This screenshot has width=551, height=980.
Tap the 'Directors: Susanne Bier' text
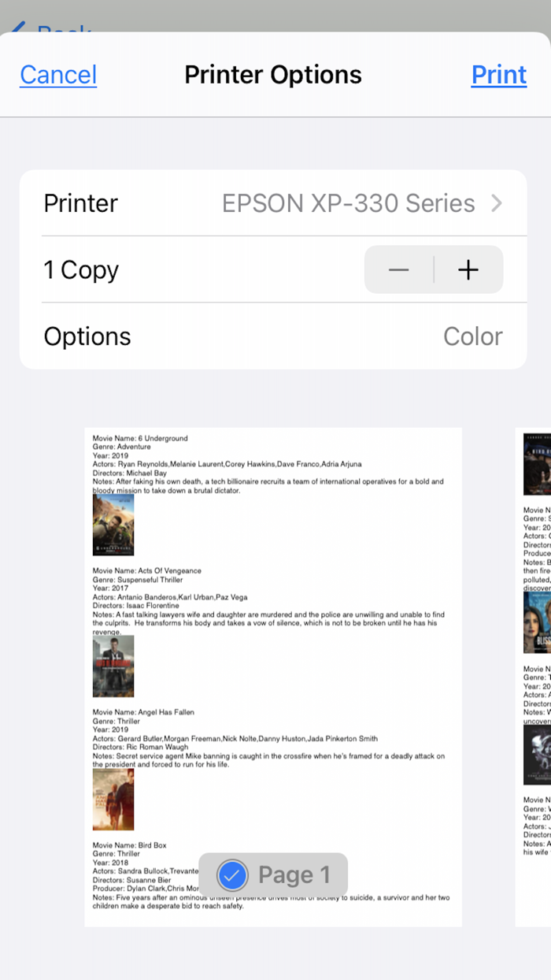[x=132, y=880]
